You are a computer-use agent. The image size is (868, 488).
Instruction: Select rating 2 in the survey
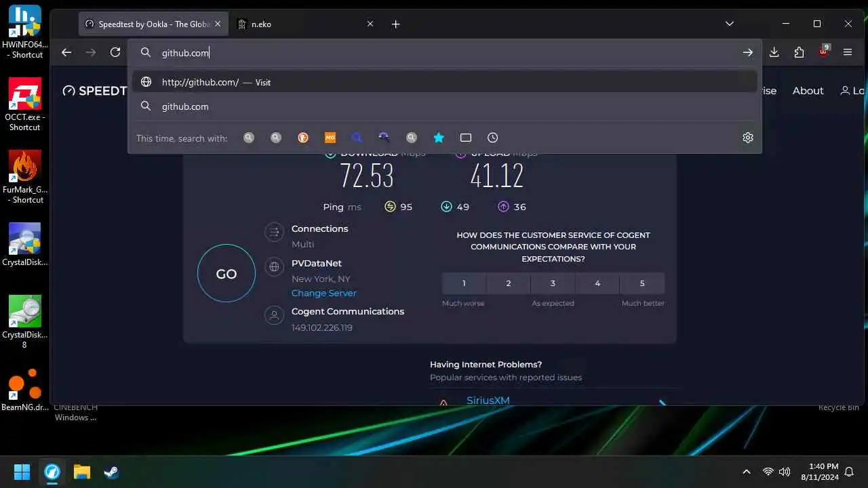509,283
